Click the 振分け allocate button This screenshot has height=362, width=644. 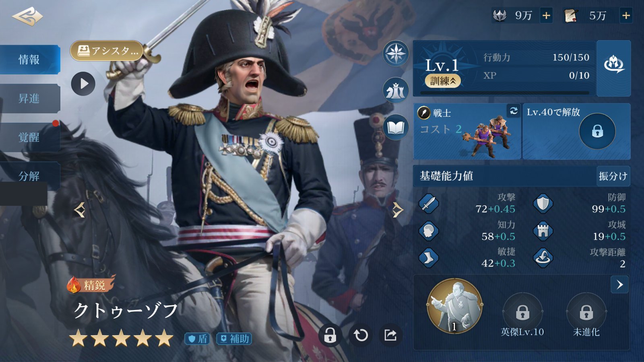pyautogui.click(x=613, y=176)
